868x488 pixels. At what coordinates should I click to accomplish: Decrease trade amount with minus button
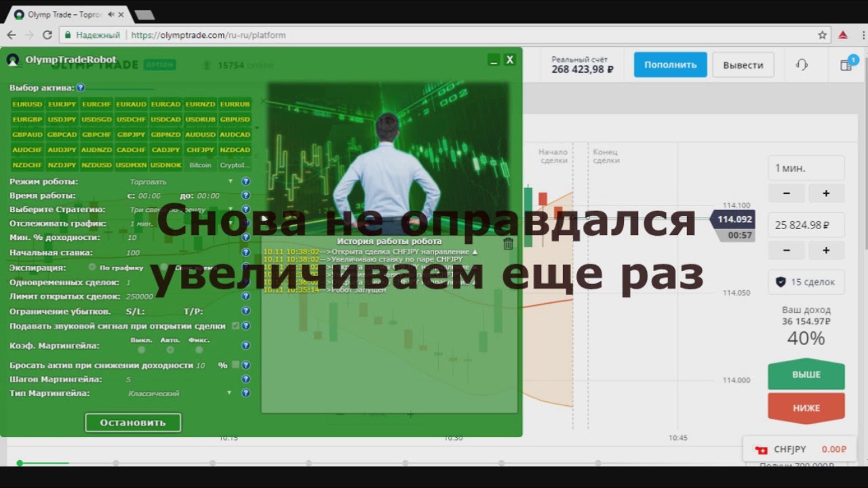787,250
